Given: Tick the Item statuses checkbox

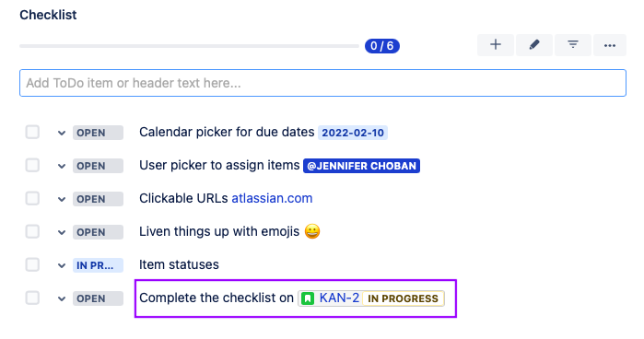Looking at the screenshot, I should pos(32,265).
